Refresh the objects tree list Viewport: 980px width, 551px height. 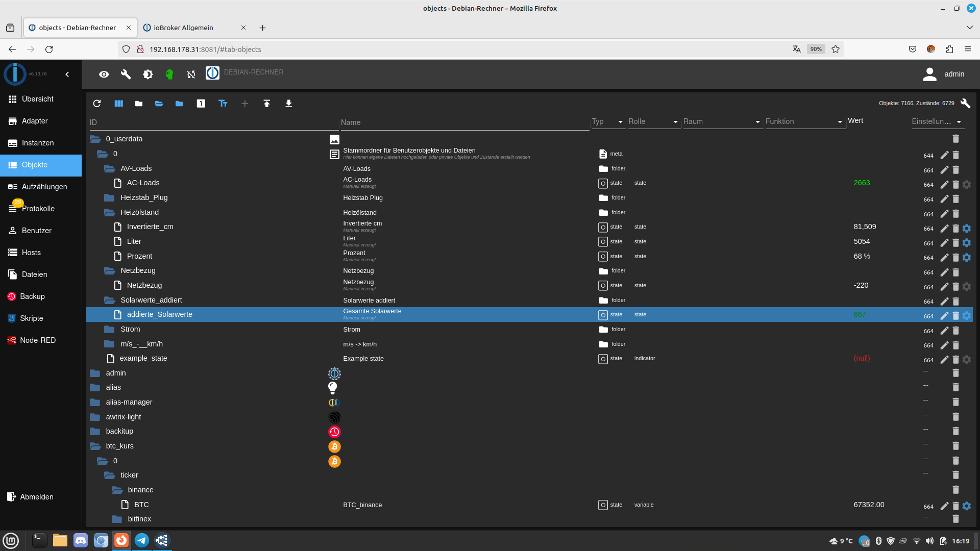[x=97, y=104]
